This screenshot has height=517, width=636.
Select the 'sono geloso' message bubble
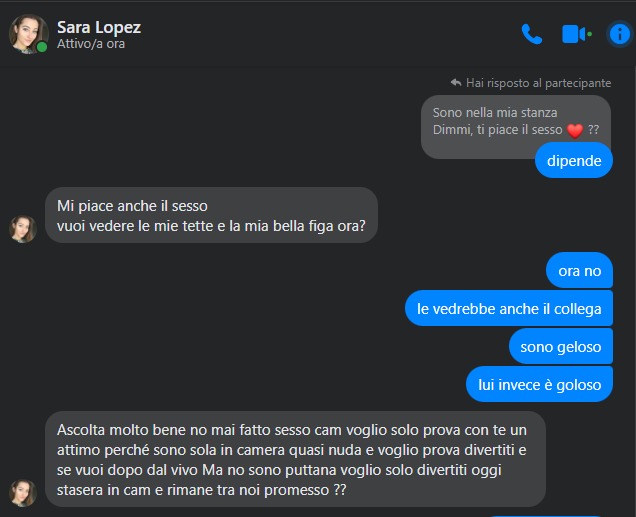(561, 347)
